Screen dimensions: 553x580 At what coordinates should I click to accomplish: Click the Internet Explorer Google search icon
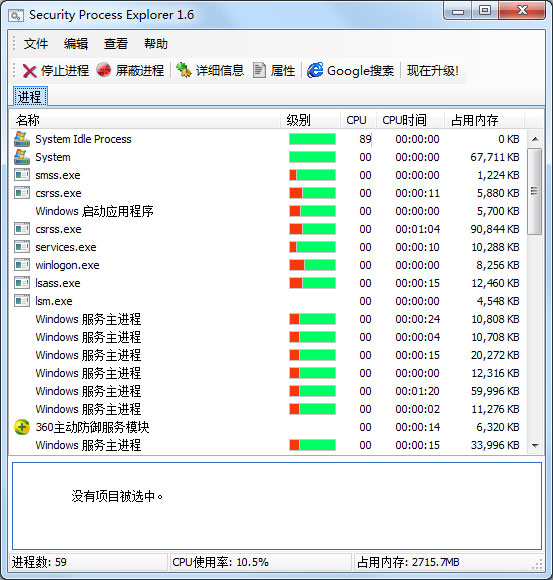(315, 70)
